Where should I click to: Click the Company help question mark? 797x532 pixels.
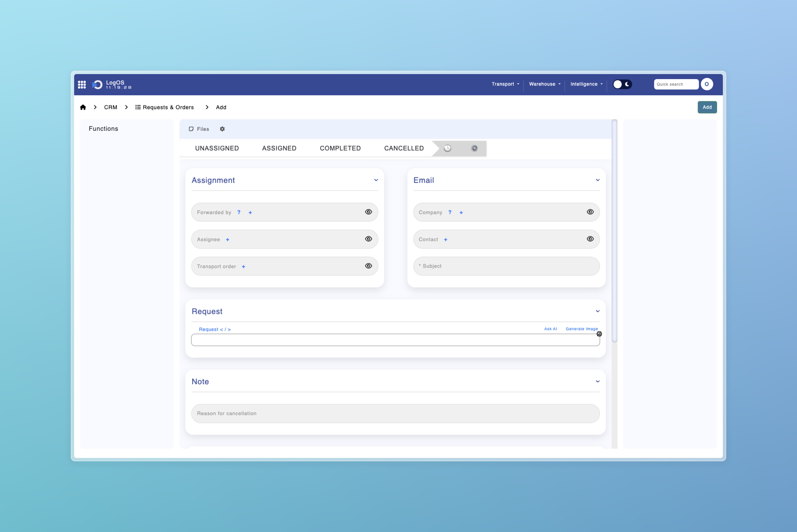(x=450, y=212)
